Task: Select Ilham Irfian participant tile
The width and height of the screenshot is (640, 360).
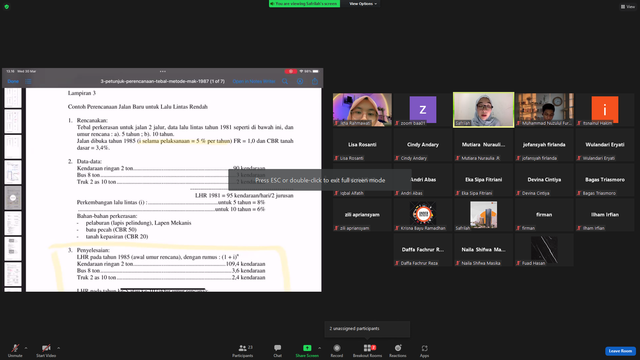Action: [604, 215]
